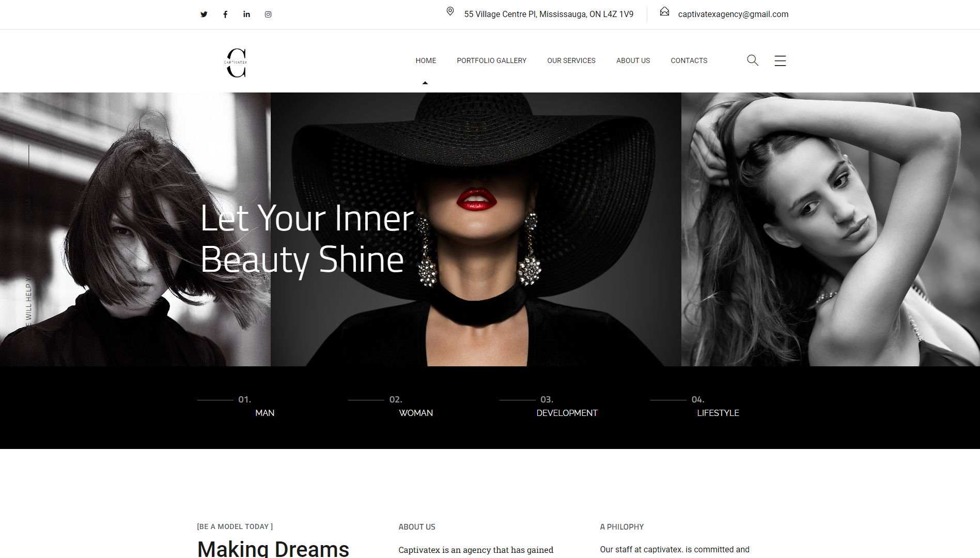980x558 pixels.
Task: Go to Home menu item
Action: coord(426,60)
